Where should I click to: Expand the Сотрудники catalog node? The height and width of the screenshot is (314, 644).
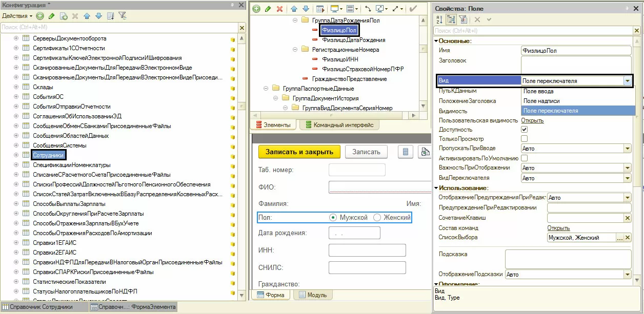pos(16,155)
